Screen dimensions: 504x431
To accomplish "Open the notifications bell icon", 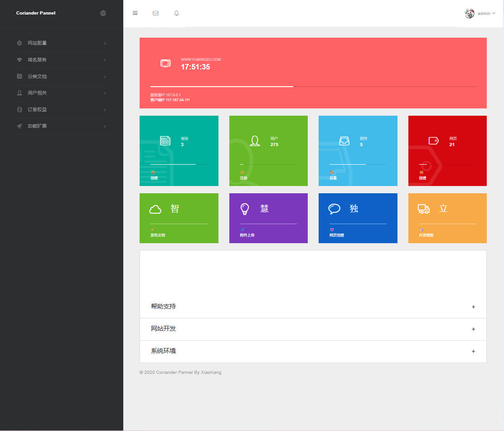I will coord(177,13).
